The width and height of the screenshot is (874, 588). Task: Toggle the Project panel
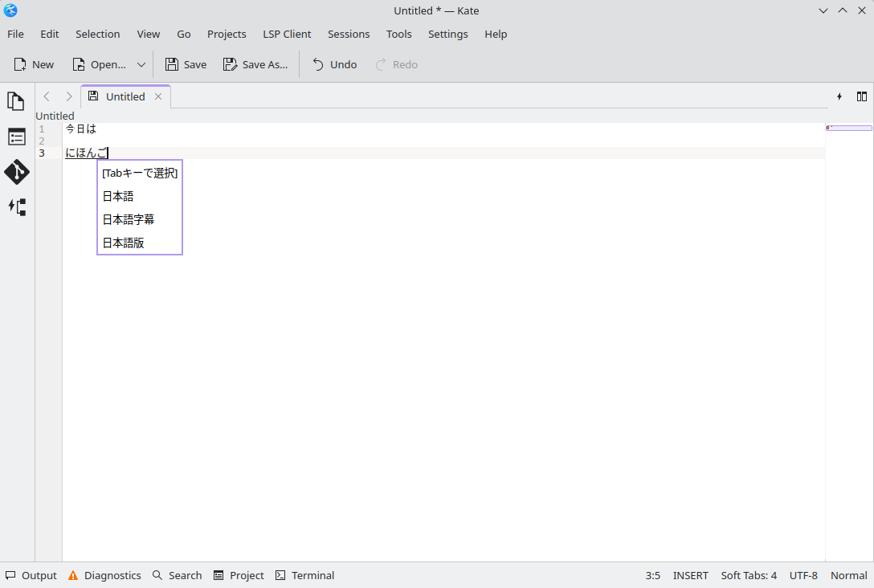[239, 575]
